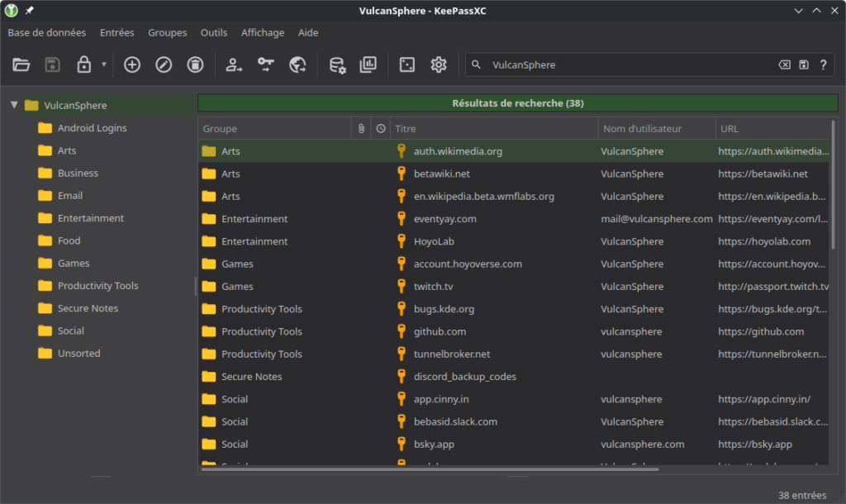Viewport: 846px width, 504px height.
Task: Select the Arts group in sidebar
Action: click(x=67, y=150)
